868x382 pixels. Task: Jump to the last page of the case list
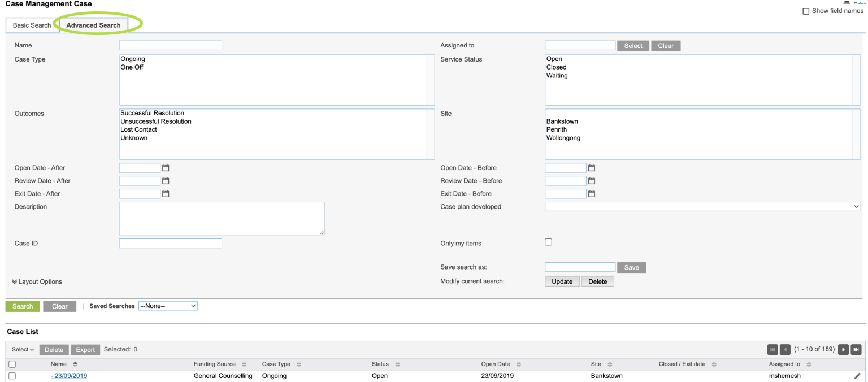tap(856, 349)
